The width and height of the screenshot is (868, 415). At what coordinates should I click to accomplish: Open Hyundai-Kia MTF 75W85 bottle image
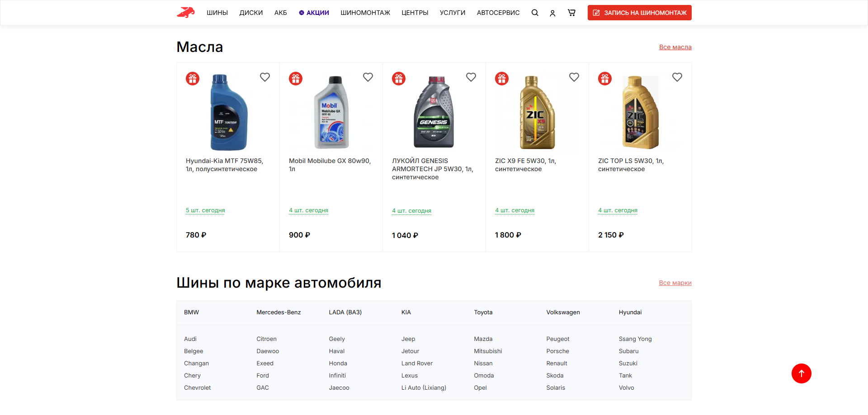point(229,112)
